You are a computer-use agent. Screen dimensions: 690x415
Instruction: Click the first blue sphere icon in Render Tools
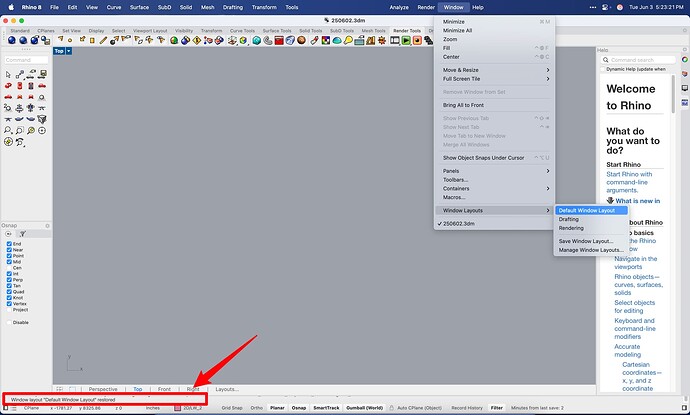coord(12,40)
